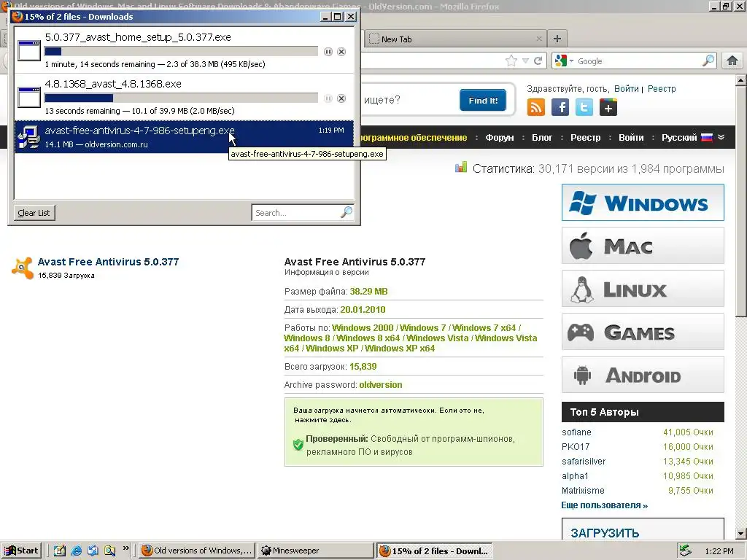Open the Блог menu item
747x560 pixels.
542,138
